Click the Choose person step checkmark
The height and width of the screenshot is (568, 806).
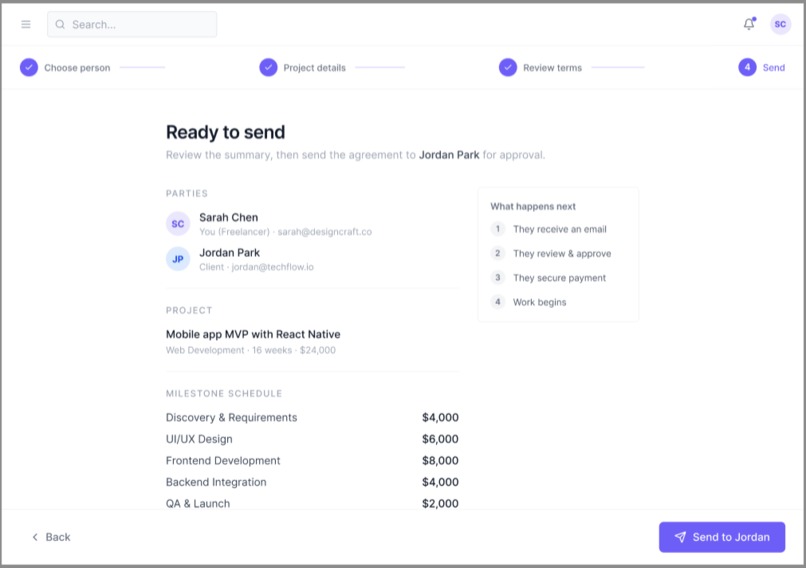pyautogui.click(x=29, y=67)
